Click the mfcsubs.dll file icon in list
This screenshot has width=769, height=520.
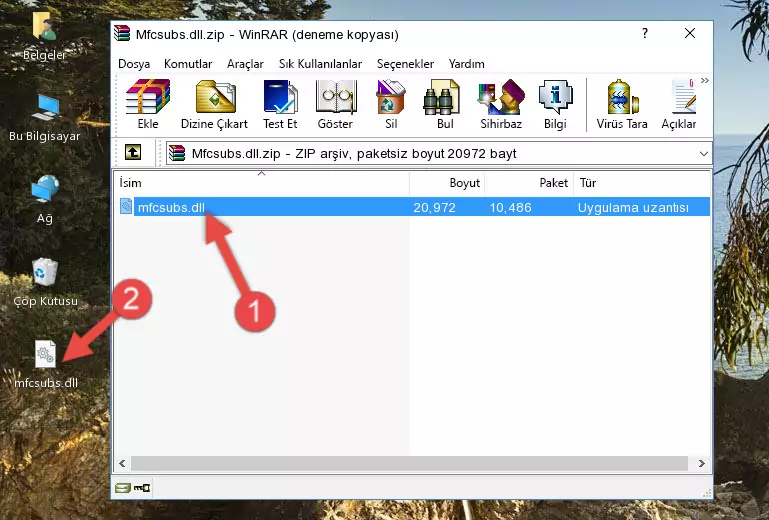pos(126,206)
